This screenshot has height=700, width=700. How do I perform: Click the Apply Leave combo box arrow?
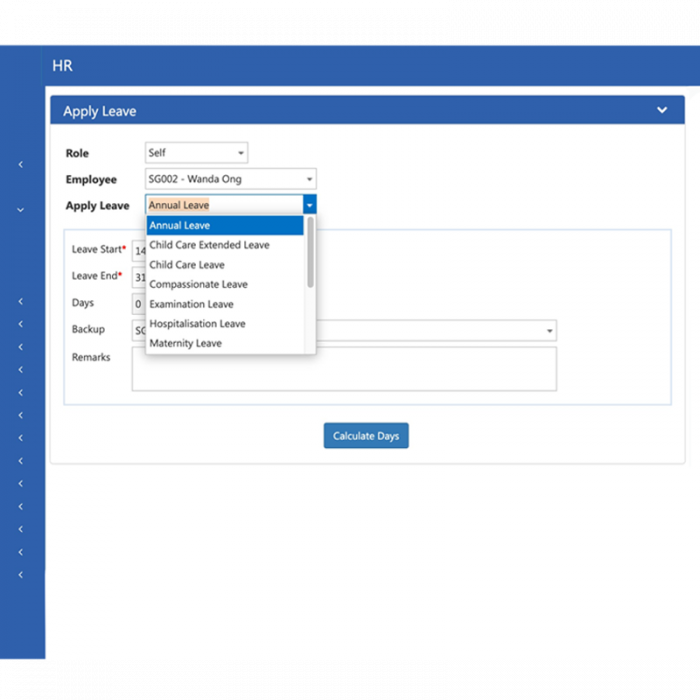pyautogui.click(x=309, y=205)
